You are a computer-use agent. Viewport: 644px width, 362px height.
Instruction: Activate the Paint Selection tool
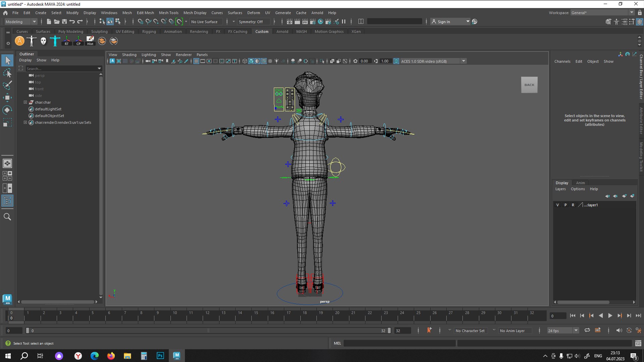(x=7, y=85)
